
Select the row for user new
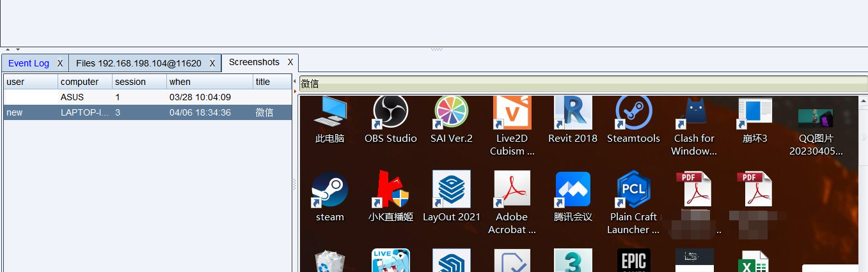[x=148, y=112]
